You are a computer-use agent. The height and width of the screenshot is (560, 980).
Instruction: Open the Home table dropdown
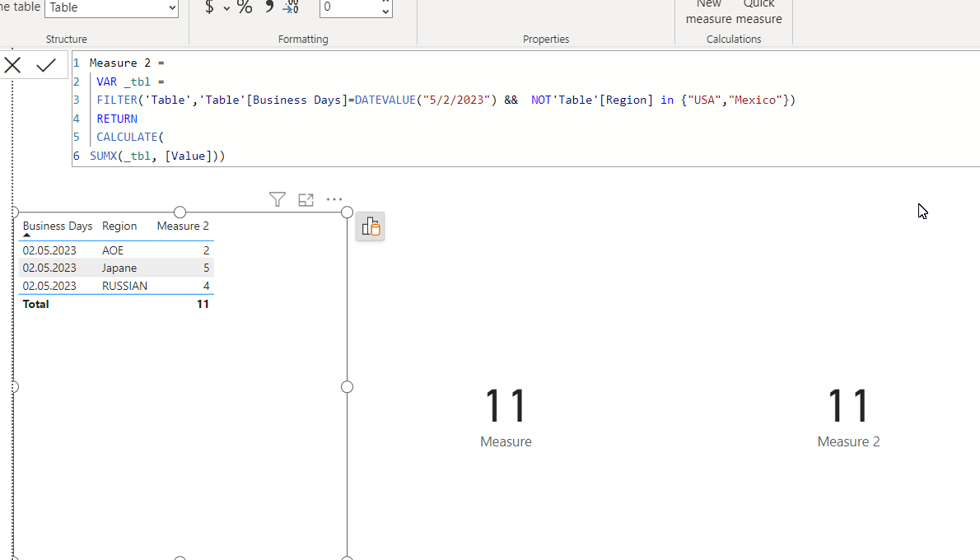111,8
